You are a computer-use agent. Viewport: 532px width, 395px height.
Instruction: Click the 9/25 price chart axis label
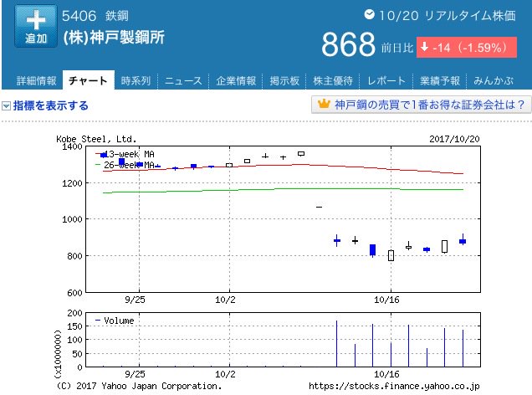135,300
